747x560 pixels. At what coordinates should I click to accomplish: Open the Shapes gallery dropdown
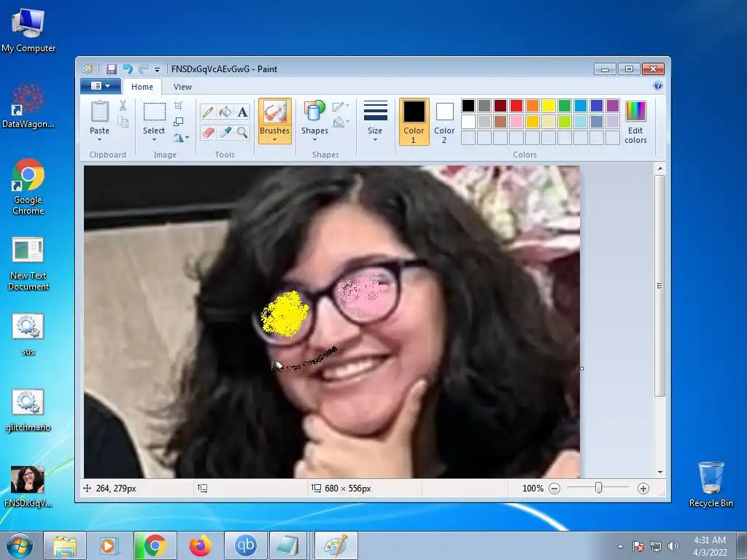[314, 121]
